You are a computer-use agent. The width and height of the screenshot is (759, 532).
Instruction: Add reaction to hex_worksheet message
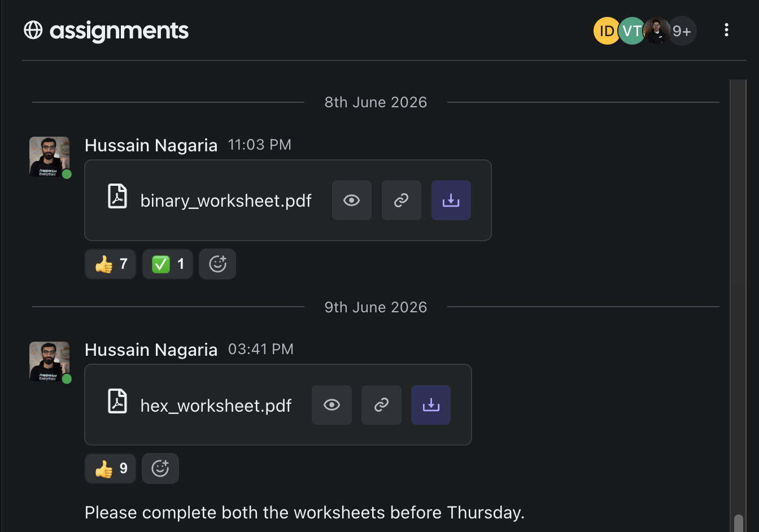coord(160,468)
